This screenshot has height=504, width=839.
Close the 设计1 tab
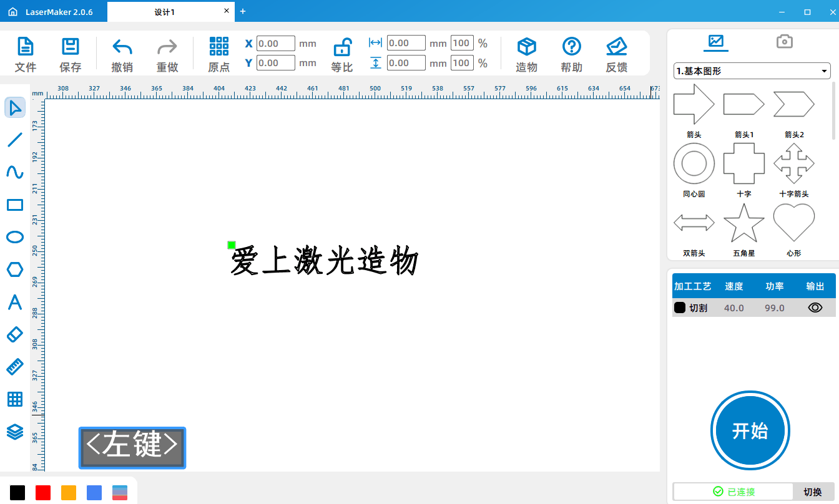pos(227,11)
